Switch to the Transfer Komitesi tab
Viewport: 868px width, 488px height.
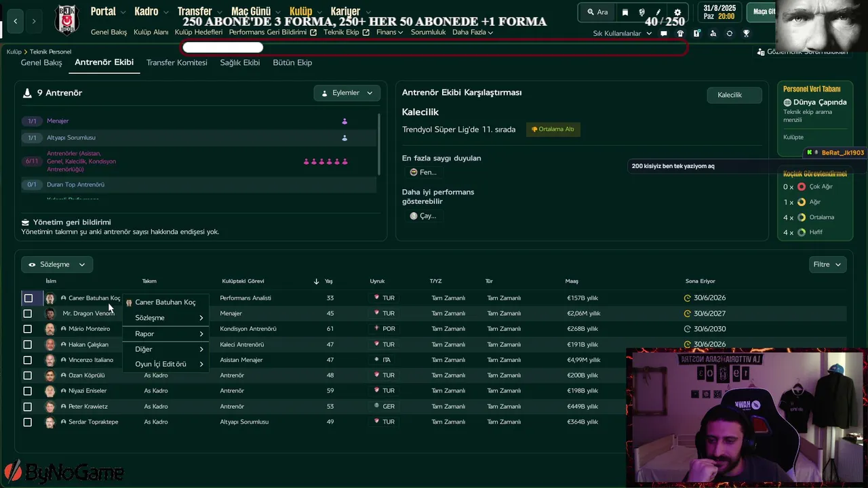pyautogui.click(x=177, y=62)
